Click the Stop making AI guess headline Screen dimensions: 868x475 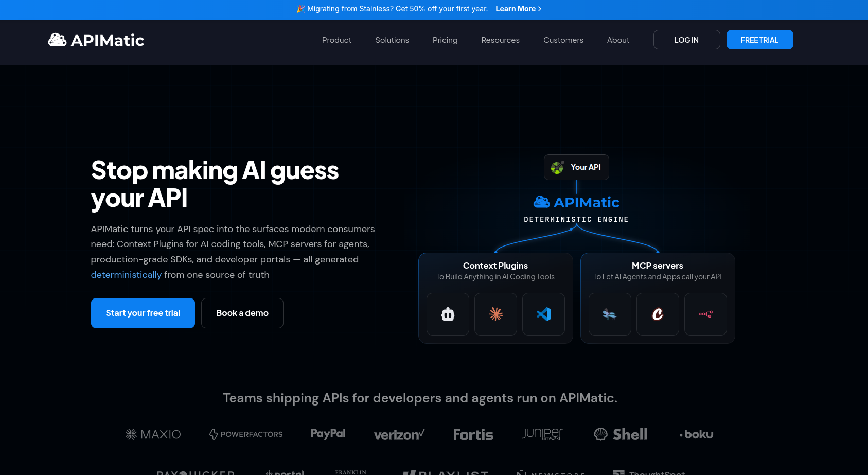pyautogui.click(x=215, y=184)
